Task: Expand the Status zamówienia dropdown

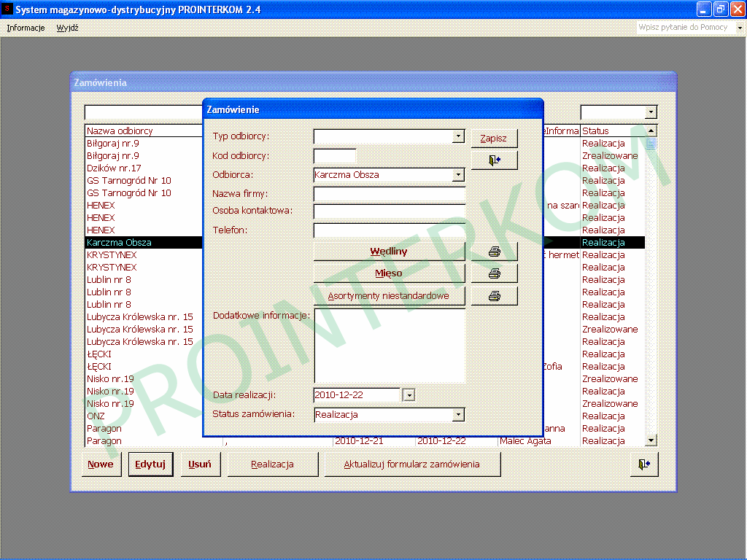Action: click(x=458, y=415)
